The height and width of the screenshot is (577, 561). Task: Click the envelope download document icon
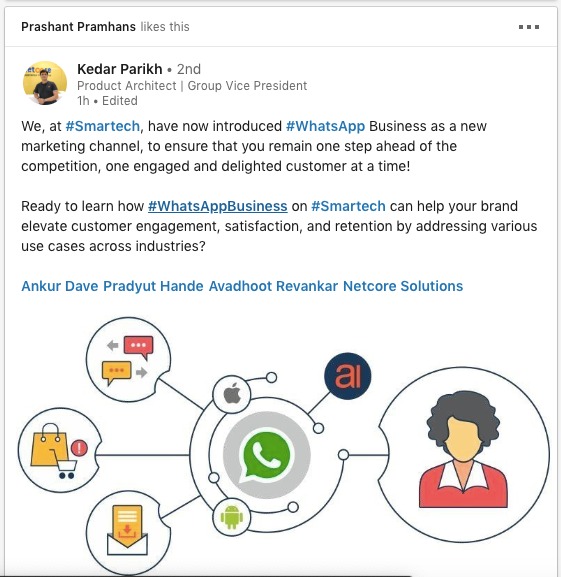[x=127, y=531]
